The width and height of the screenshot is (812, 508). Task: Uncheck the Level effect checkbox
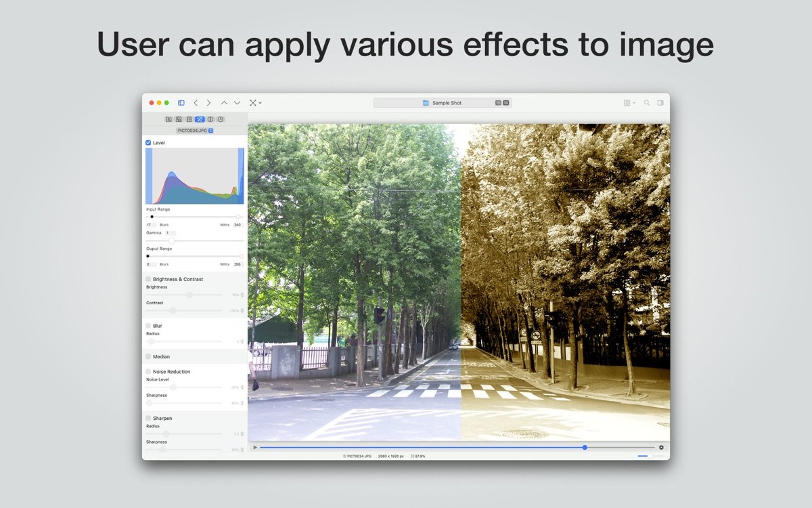(148, 143)
